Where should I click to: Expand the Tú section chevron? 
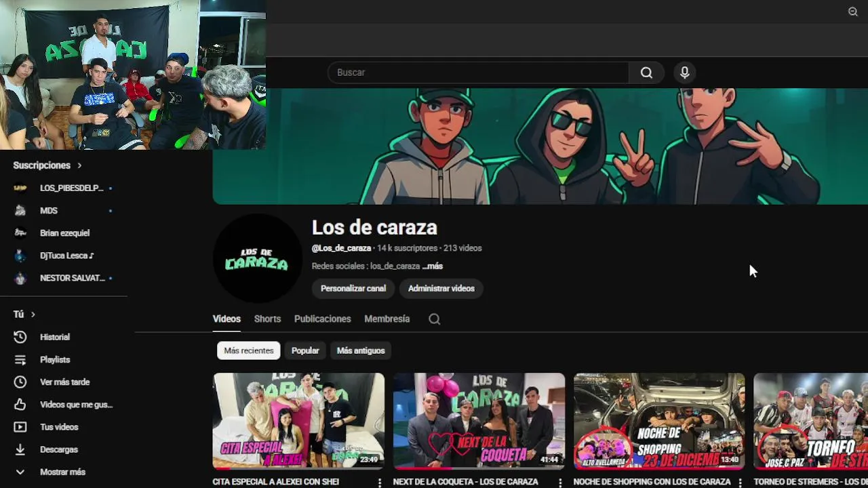point(33,314)
